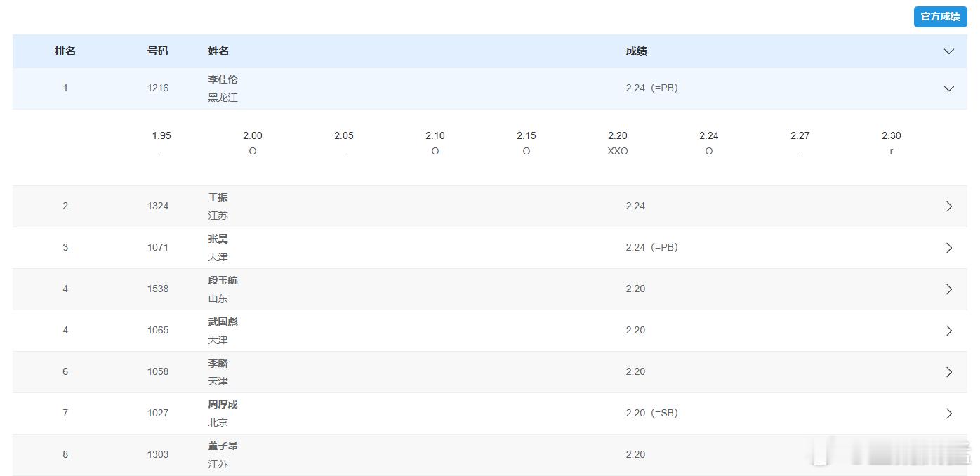The image size is (980, 476).
Task: Collapse 李佳伦 result details
Action: [x=948, y=88]
